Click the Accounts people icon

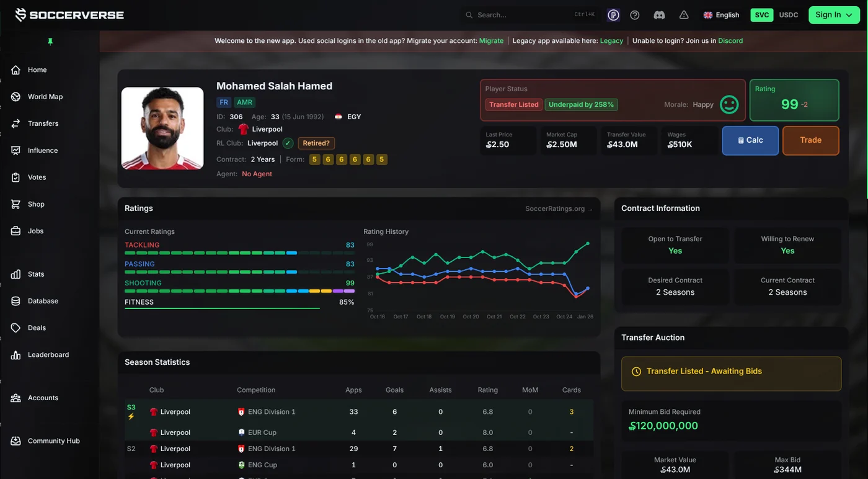[x=16, y=398]
